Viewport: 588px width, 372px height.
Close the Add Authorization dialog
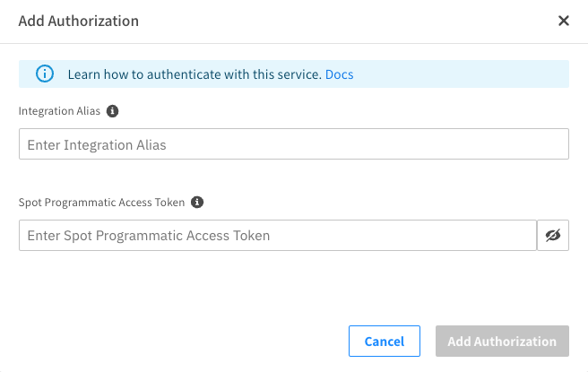click(x=564, y=21)
